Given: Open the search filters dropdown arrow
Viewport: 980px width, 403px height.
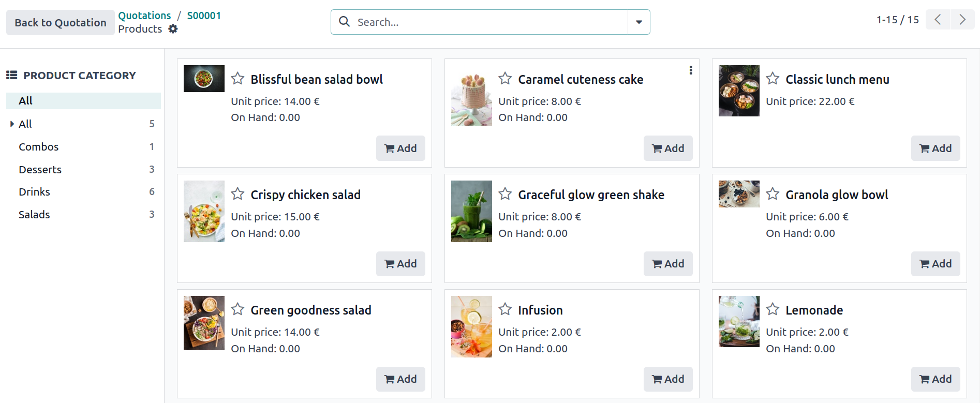Looking at the screenshot, I should [x=639, y=22].
